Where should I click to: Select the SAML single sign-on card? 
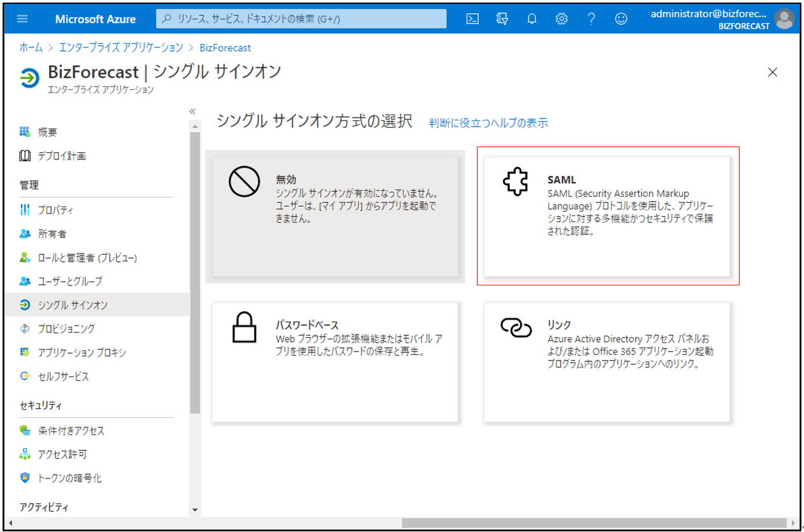[606, 216]
